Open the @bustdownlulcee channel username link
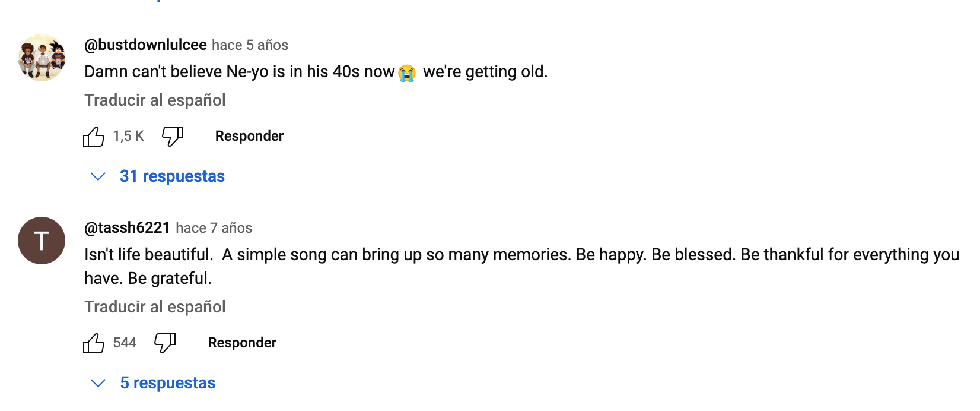 coord(145,45)
